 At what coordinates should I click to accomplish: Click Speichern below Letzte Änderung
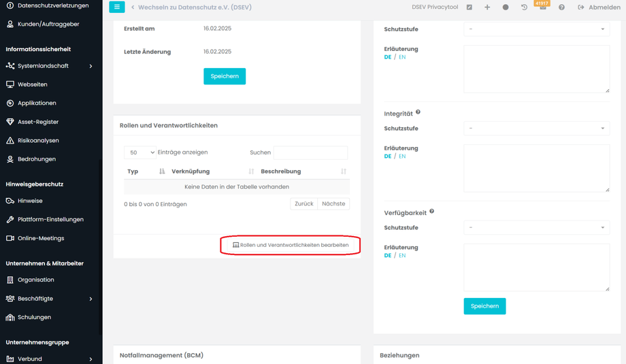coord(224,76)
